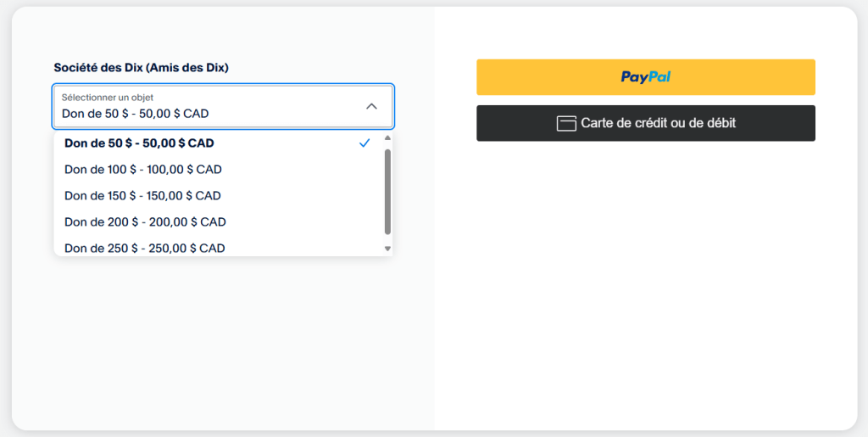
Task: Click the dropdown list's scroll-up arrow
Action: 387,137
